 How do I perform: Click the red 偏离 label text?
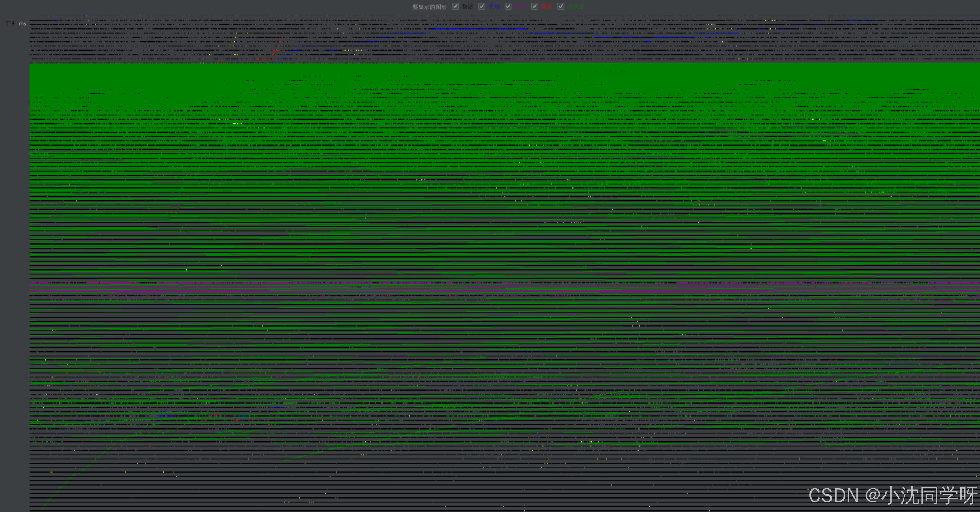(547, 7)
